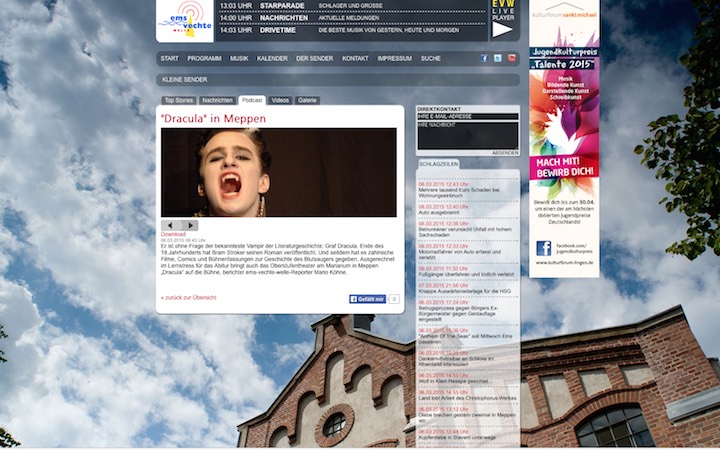Open headline 'Motorradfahrer von Auto erfasst'
720x450 pixels.
click(460, 255)
